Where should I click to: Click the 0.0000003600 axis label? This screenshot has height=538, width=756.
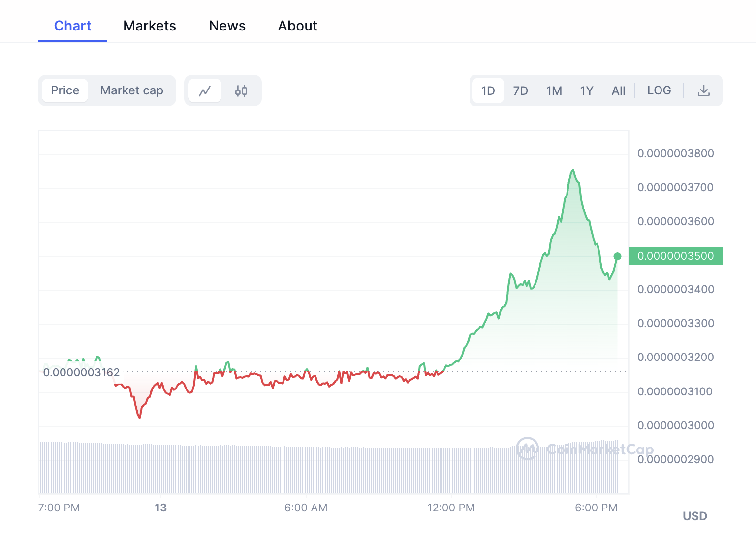(676, 221)
